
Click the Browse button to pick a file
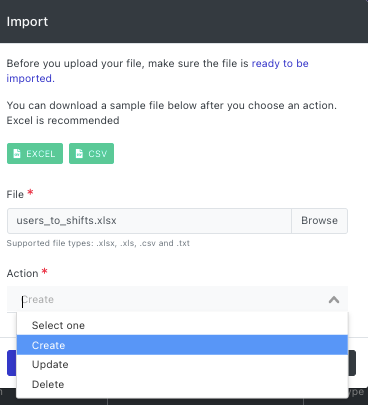319,221
